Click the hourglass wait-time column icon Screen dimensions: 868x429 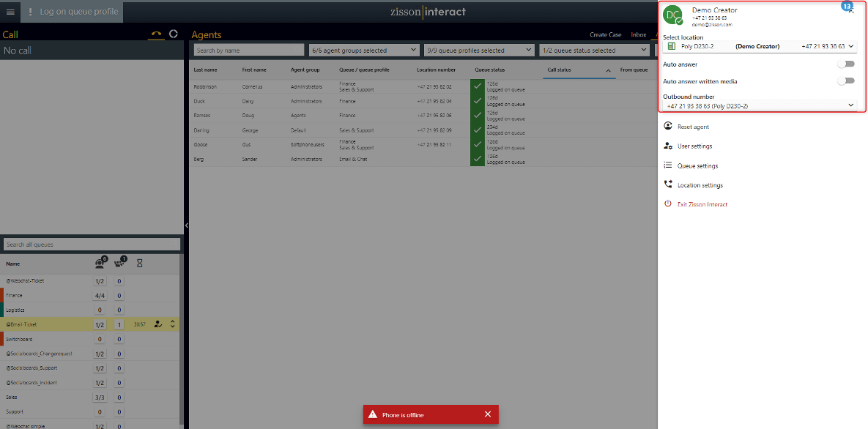(x=139, y=263)
